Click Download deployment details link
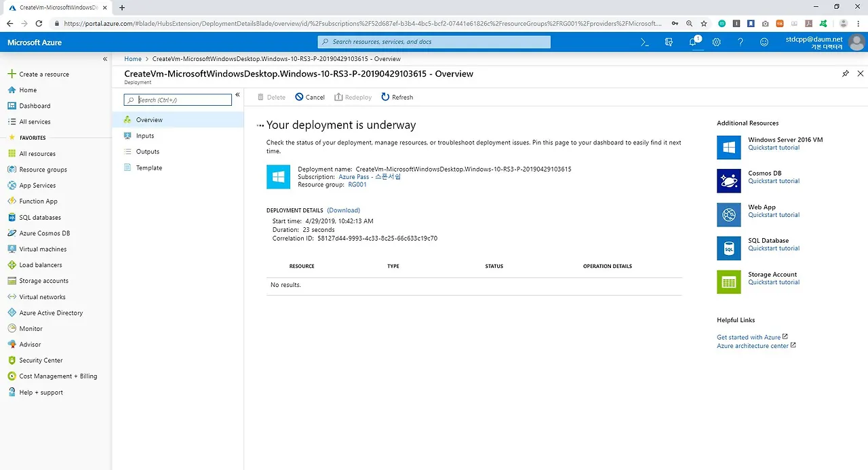868x470 pixels. click(x=344, y=210)
